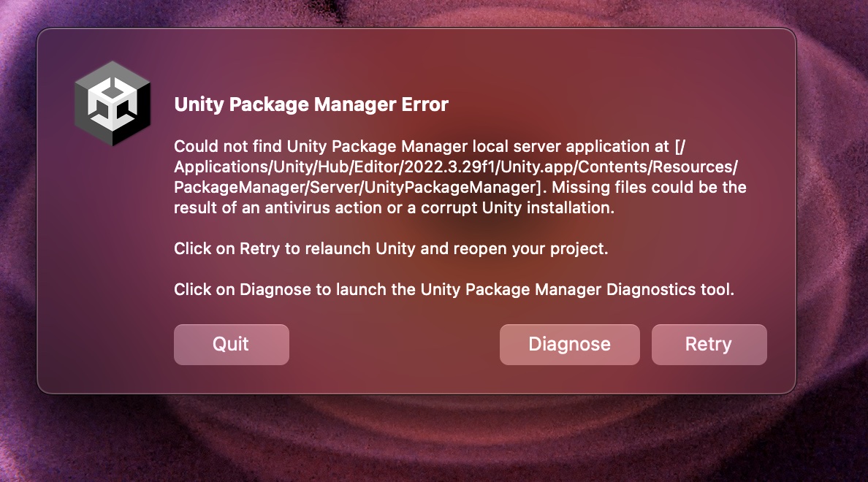Launch diagnostics with the Diagnose button

point(569,344)
